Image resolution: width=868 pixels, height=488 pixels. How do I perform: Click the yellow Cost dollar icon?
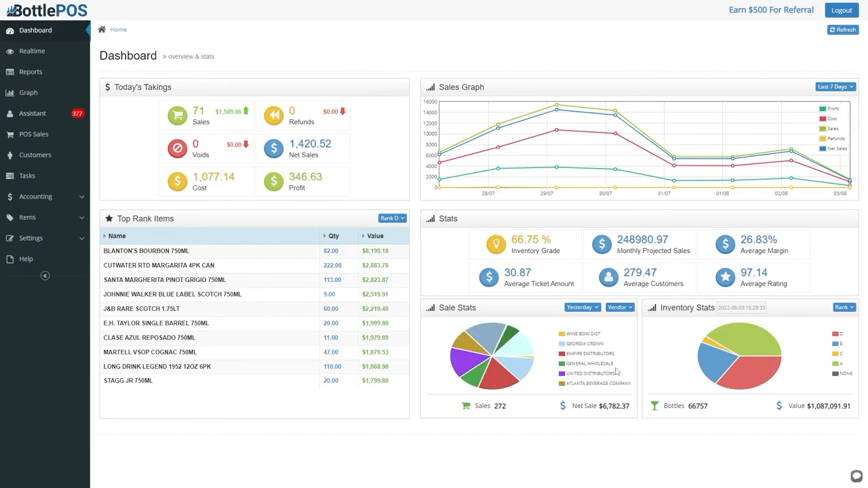(x=178, y=181)
